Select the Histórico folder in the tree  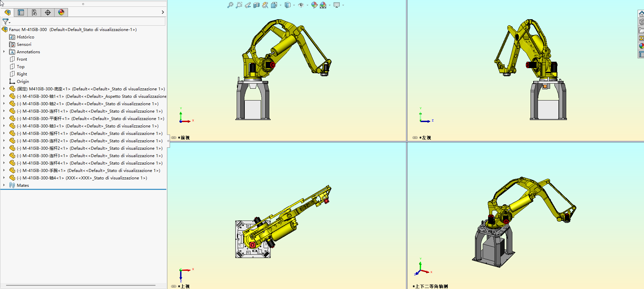[22, 37]
